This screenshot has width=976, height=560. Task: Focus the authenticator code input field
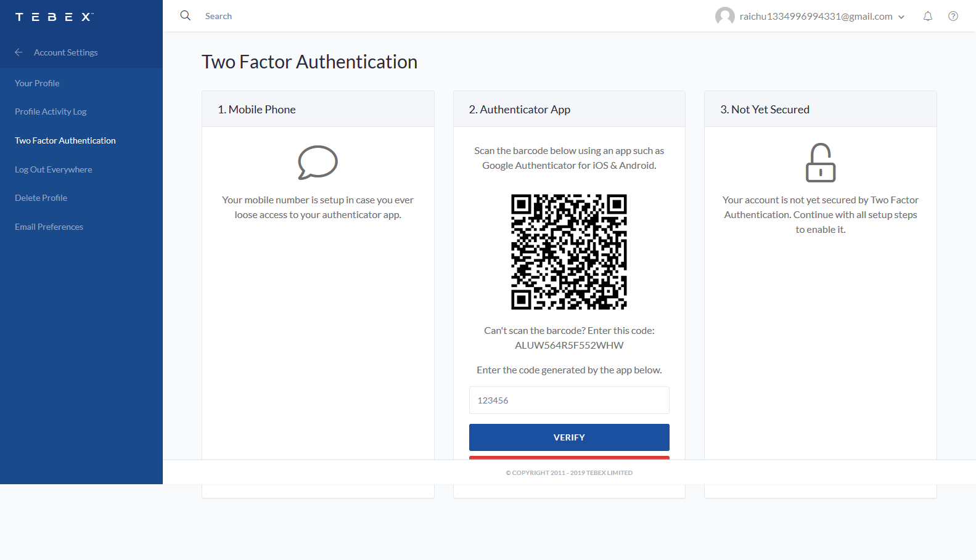click(x=569, y=400)
